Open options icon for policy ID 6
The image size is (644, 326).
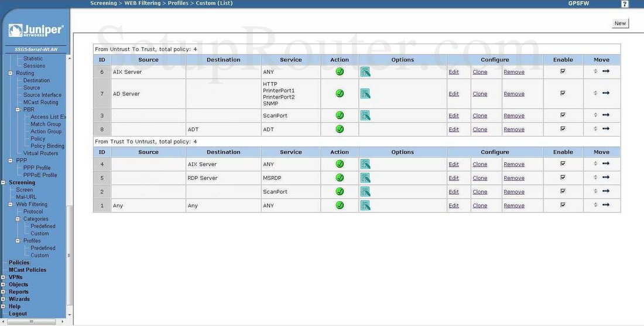[365, 72]
